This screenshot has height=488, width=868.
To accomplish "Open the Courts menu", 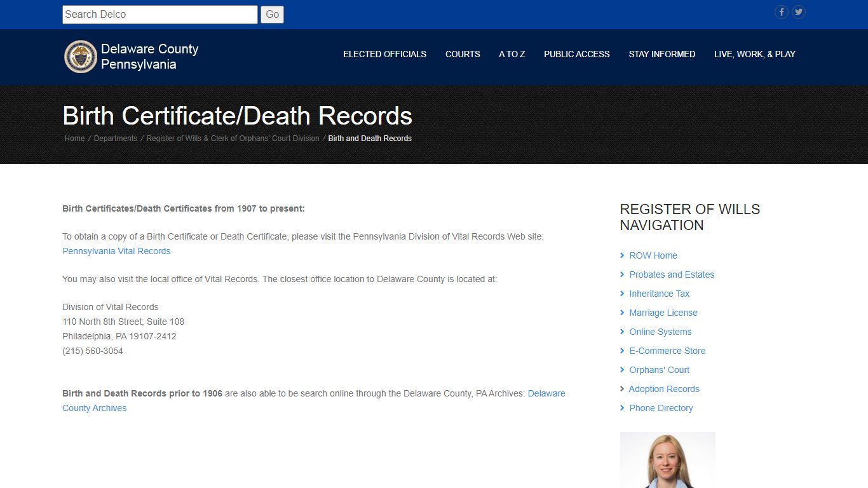I will pos(463,54).
